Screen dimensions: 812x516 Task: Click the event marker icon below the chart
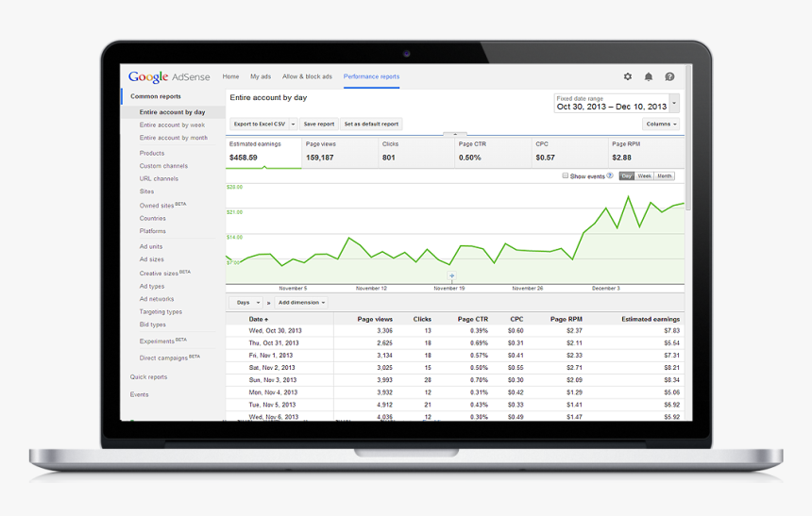pyautogui.click(x=451, y=275)
